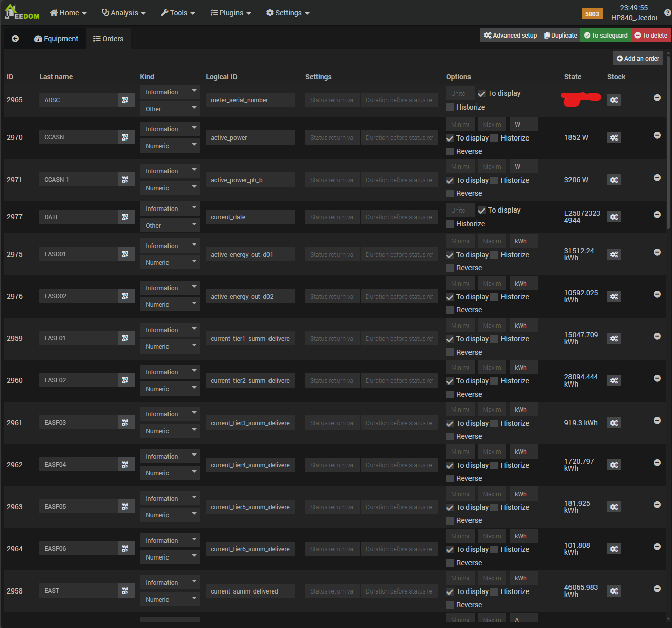
Task: Expand the Other subtype dropdown for DATE
Action: pos(170,225)
